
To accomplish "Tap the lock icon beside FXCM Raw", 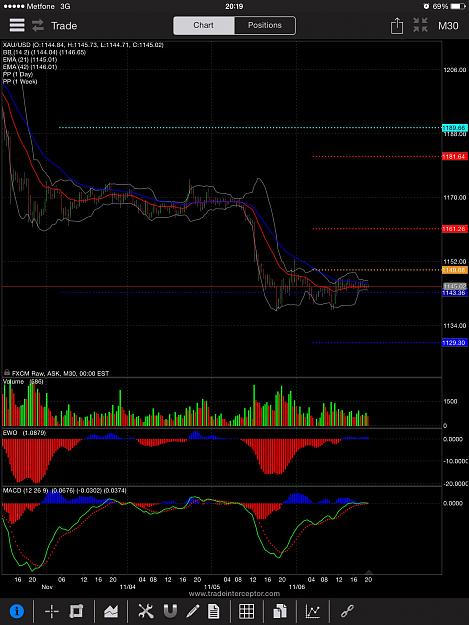I will (7, 373).
